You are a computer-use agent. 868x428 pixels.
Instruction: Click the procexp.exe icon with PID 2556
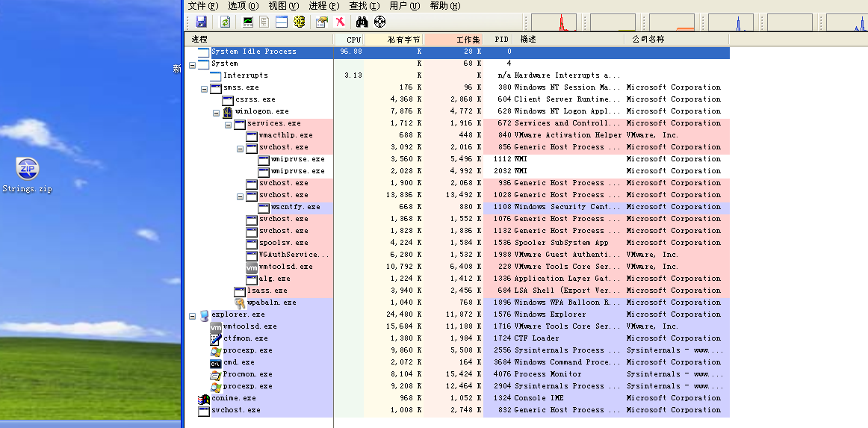216,351
